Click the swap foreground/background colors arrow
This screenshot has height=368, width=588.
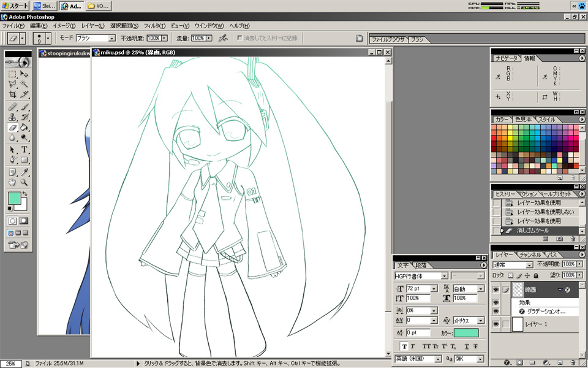(24, 194)
